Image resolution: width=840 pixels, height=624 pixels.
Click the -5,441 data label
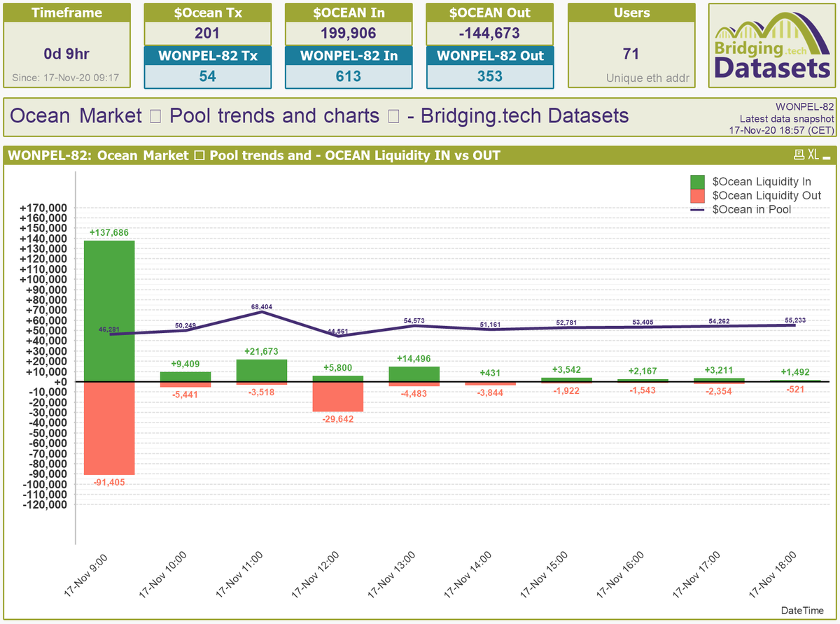coord(185,395)
